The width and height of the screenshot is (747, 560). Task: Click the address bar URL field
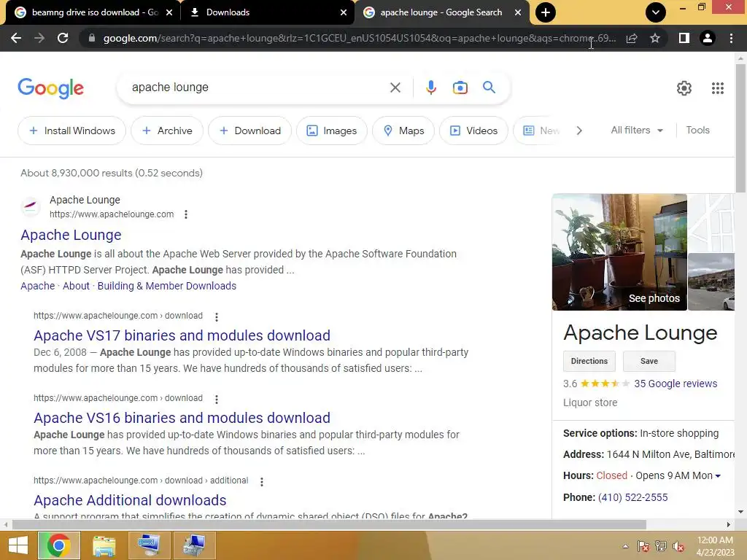[360, 38]
